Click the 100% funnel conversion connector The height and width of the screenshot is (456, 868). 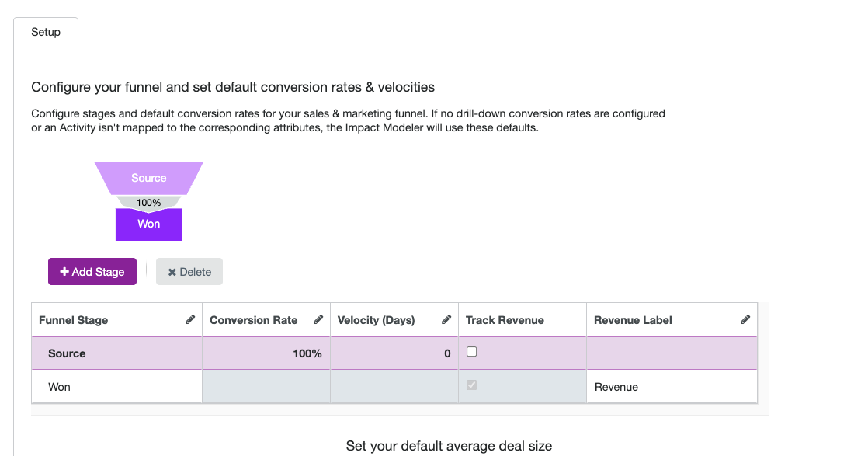pyautogui.click(x=148, y=203)
